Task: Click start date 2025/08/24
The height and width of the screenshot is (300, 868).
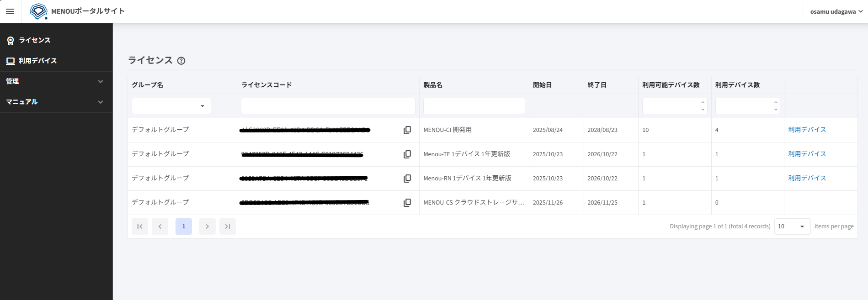Action: coord(548,130)
